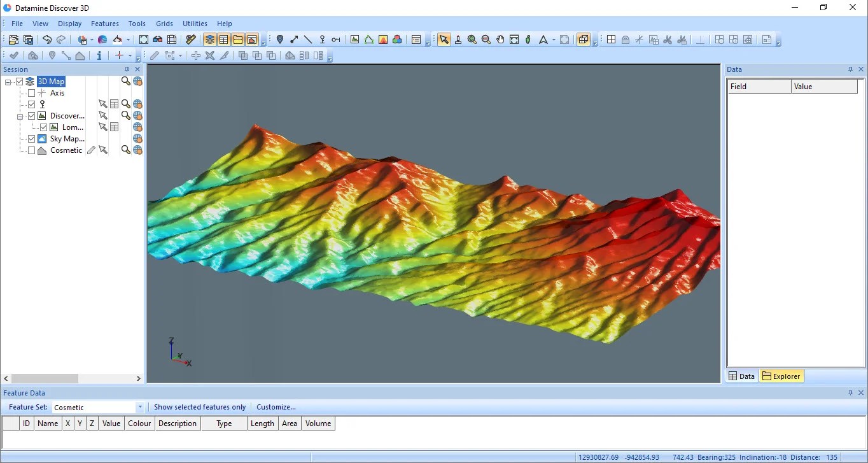Click the Zoom Out magnifier tool
868x463 pixels.
tap(486, 39)
